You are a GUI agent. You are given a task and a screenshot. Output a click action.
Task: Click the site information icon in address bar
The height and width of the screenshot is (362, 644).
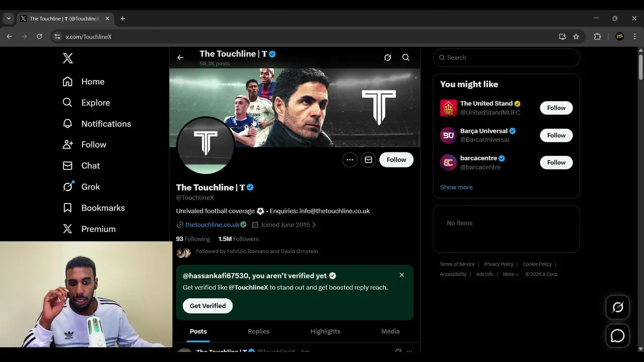57,37
